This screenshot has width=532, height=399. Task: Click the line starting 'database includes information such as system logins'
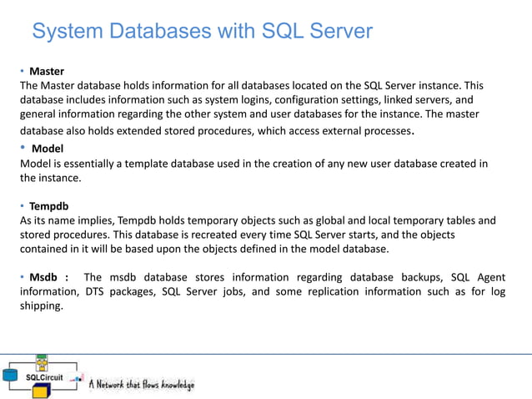(x=247, y=99)
